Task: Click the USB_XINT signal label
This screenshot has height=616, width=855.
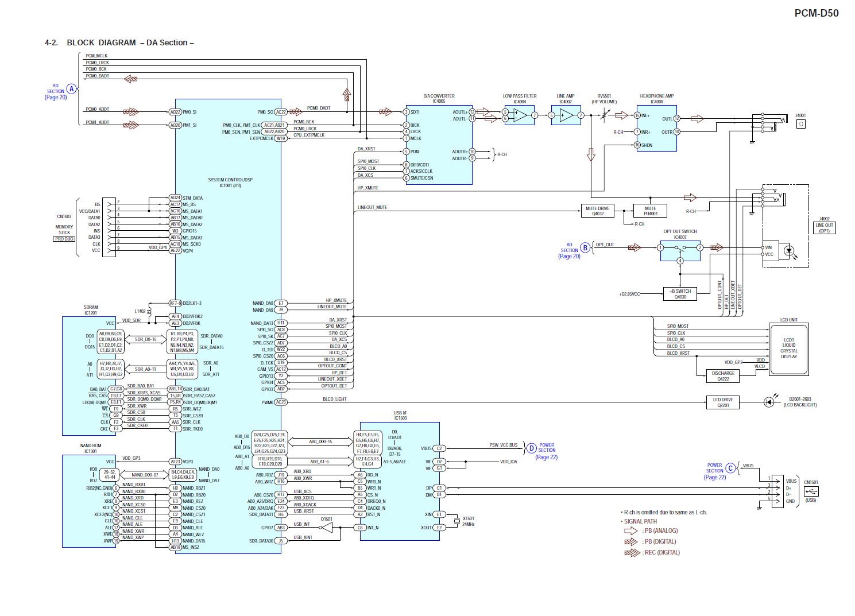Action: click(x=303, y=537)
